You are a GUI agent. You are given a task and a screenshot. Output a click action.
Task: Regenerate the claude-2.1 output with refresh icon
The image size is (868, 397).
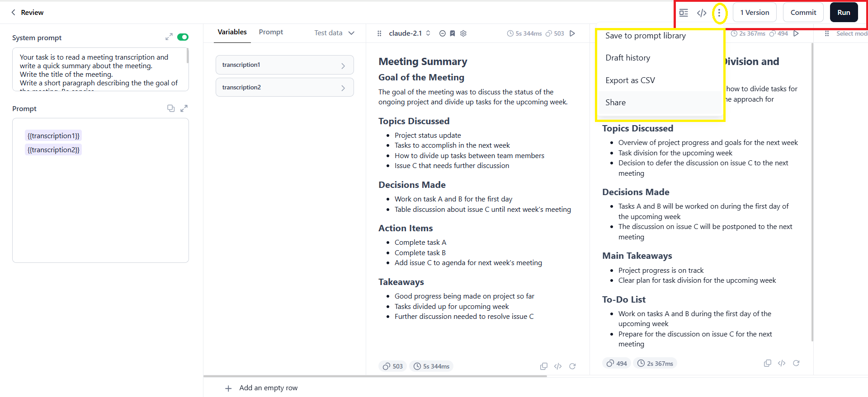tap(572, 366)
